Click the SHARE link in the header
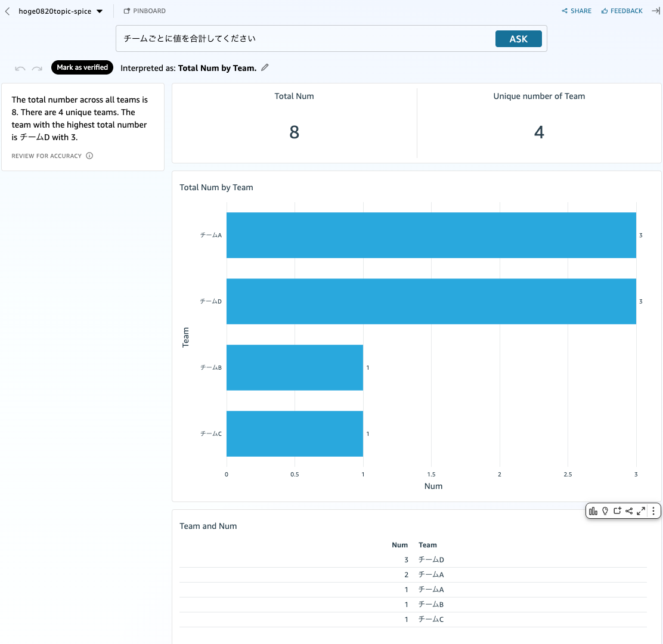Screen dimensions: 663x644 [577, 11]
